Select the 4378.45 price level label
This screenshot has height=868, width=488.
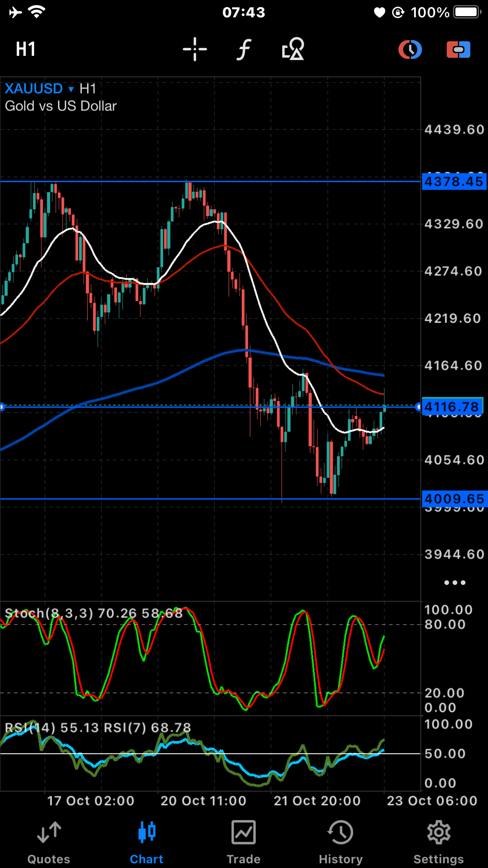pyautogui.click(x=454, y=182)
